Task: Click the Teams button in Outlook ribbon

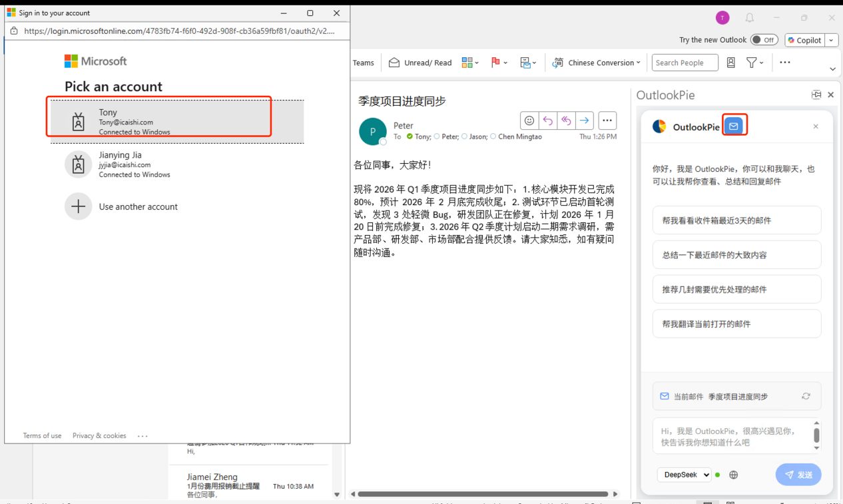Action: point(363,63)
